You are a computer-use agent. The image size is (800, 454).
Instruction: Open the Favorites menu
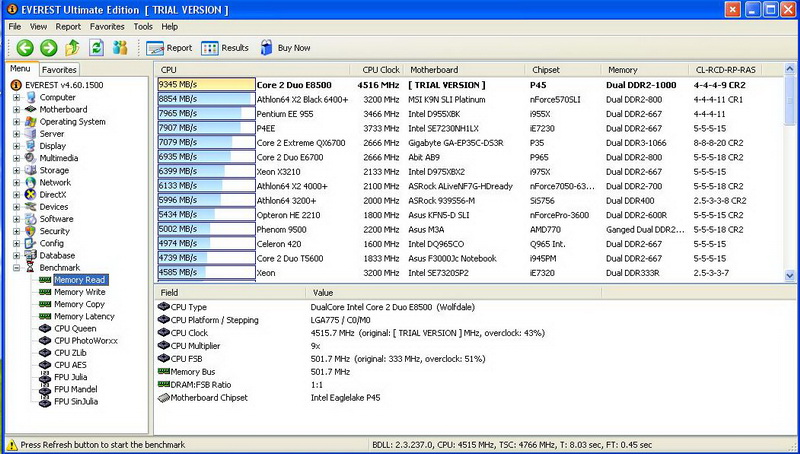click(x=107, y=27)
